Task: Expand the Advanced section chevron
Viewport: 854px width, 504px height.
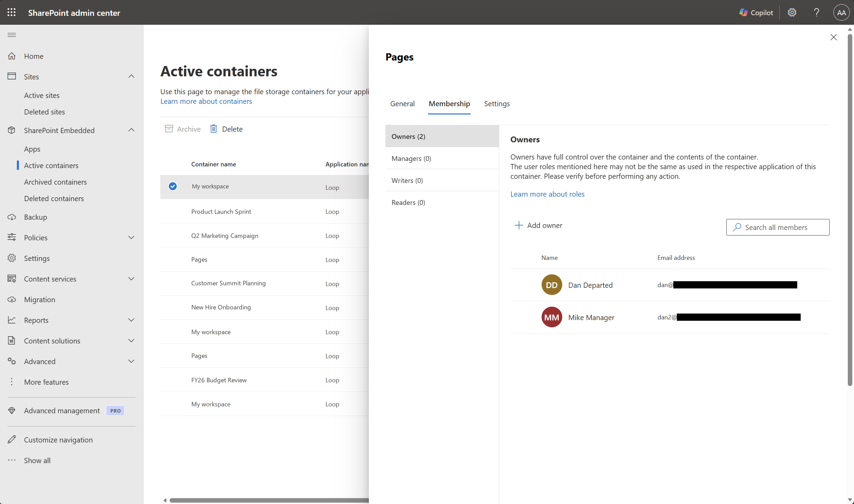Action: pyautogui.click(x=131, y=361)
